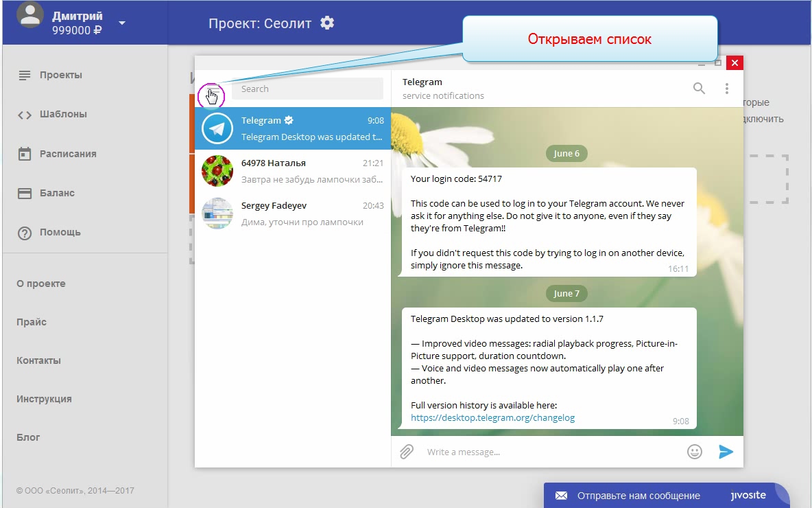The image size is (812, 508).
Task: Search within the Telegram conversation
Action: [699, 89]
